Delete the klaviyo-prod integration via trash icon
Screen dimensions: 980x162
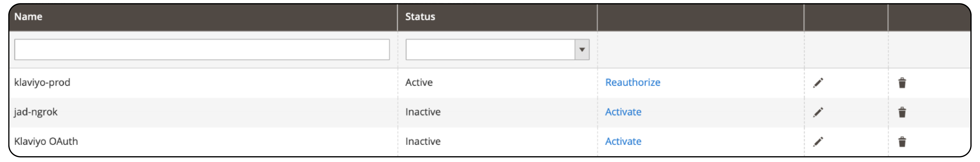click(902, 83)
